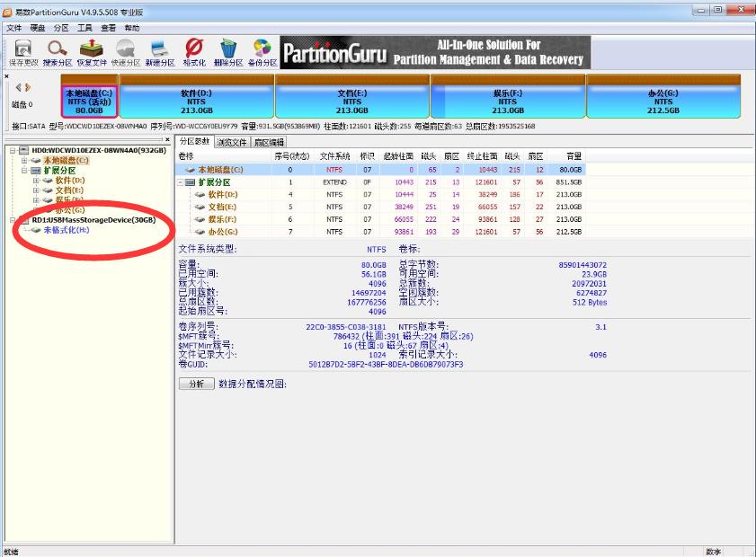756x557 pixels.
Task: Open the 搜索分区 search partition tool
Action: (x=58, y=53)
